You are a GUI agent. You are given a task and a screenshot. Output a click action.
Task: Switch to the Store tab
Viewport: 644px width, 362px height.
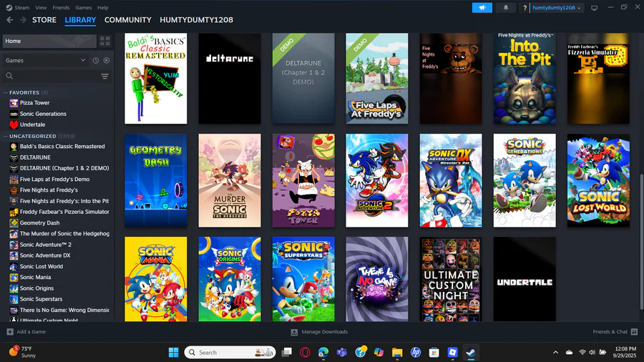click(44, 20)
